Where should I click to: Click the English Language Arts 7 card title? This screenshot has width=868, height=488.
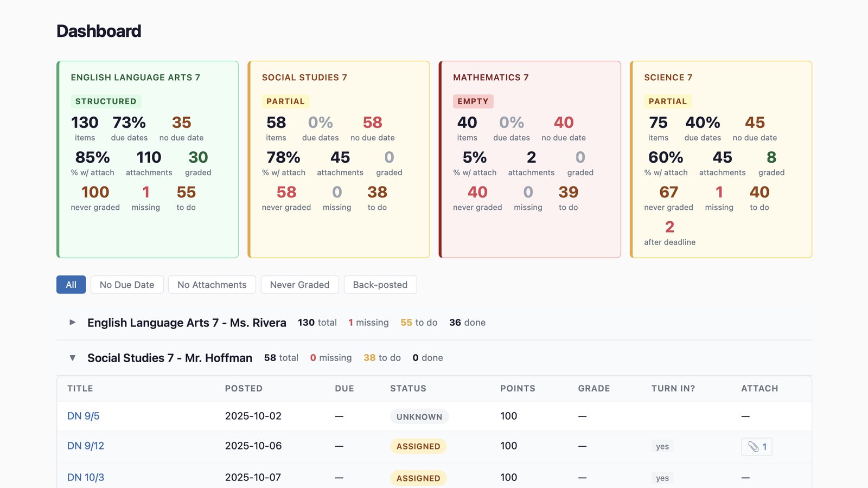pyautogui.click(x=136, y=78)
